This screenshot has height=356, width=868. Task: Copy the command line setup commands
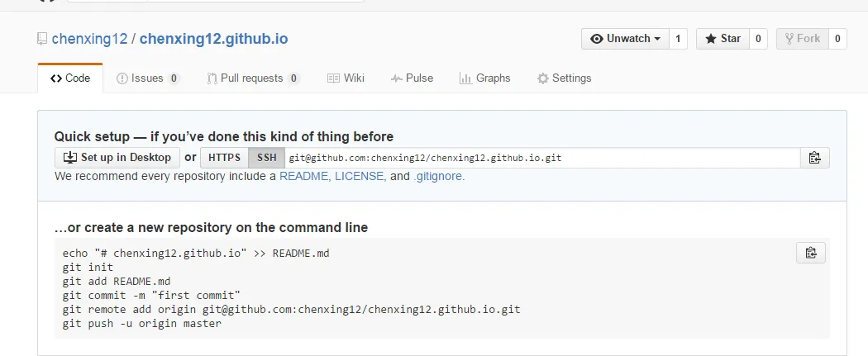tap(810, 253)
